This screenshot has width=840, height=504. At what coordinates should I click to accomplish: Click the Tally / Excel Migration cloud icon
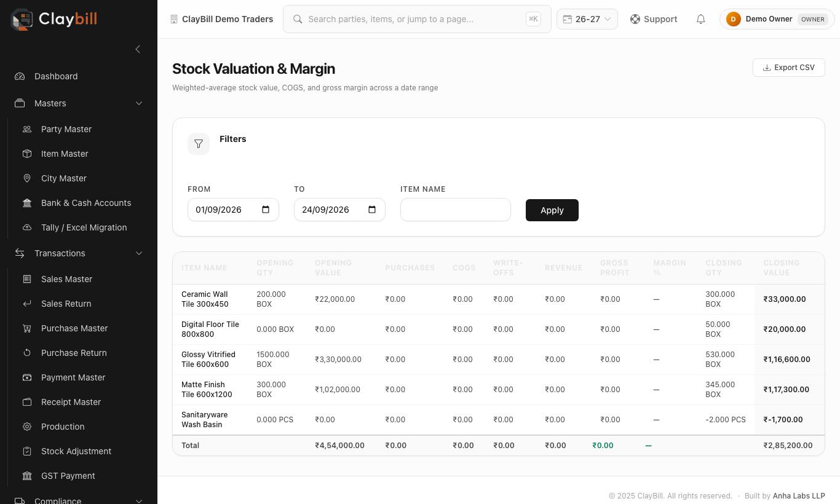(x=27, y=227)
